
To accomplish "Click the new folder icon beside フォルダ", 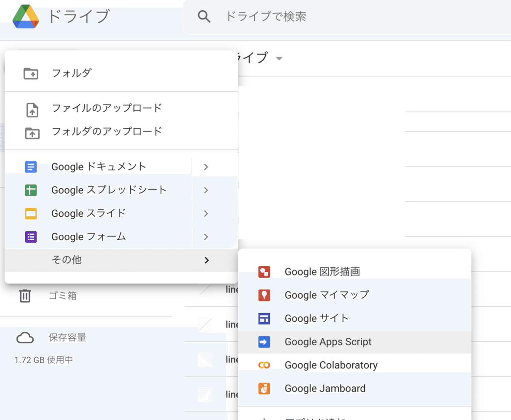I will coord(31,73).
